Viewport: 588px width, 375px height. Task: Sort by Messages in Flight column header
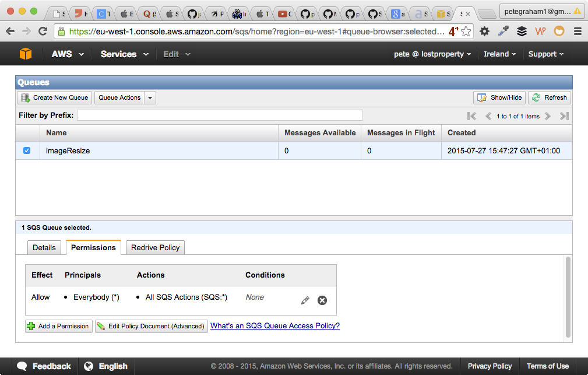(x=401, y=133)
